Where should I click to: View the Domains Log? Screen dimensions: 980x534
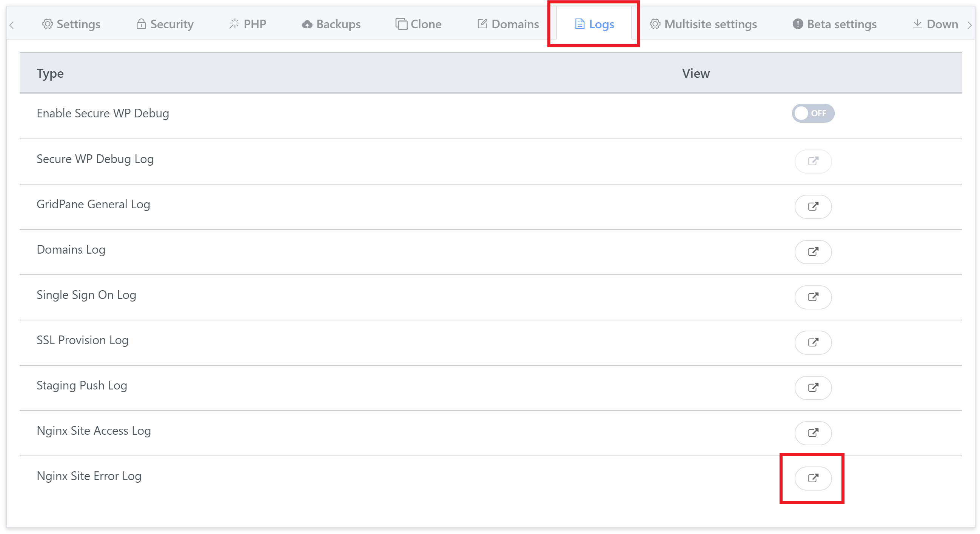click(813, 252)
